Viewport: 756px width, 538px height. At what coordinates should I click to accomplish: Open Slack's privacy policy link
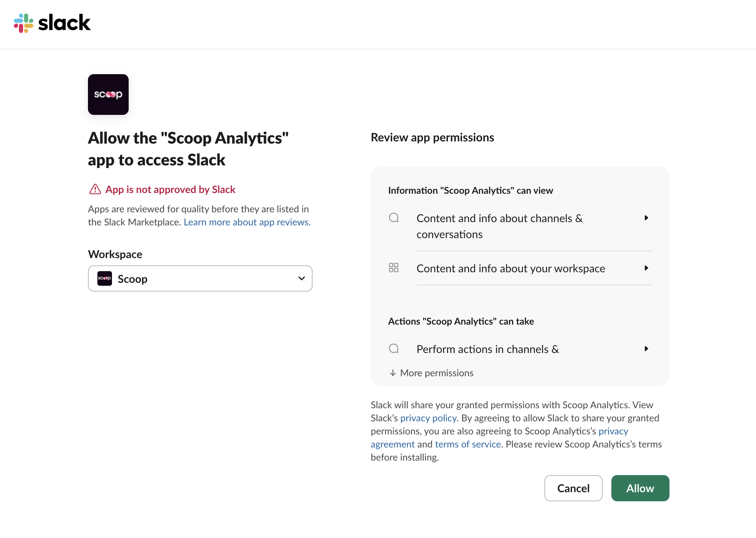pyautogui.click(x=428, y=418)
